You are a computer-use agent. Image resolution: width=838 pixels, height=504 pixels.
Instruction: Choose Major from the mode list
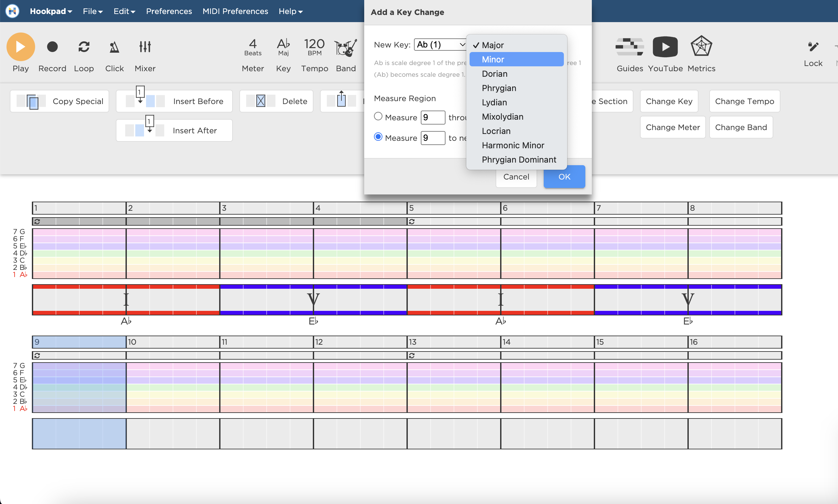coord(516,45)
